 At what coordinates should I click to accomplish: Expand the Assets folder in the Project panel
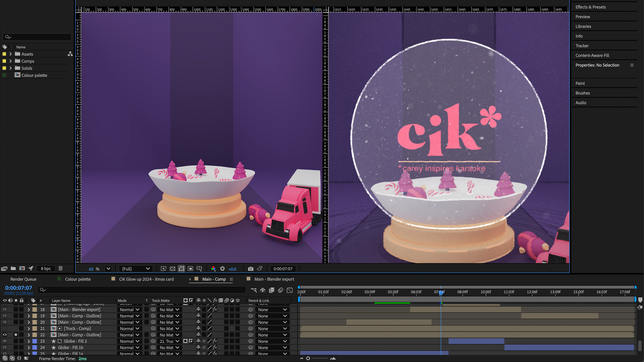click(x=11, y=54)
